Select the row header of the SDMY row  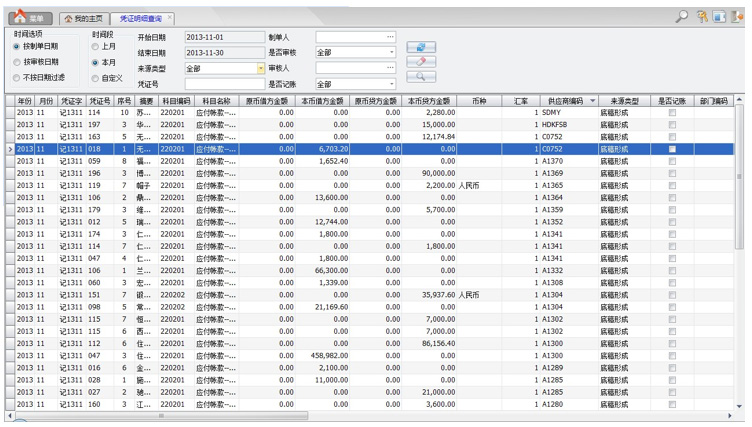10,113
